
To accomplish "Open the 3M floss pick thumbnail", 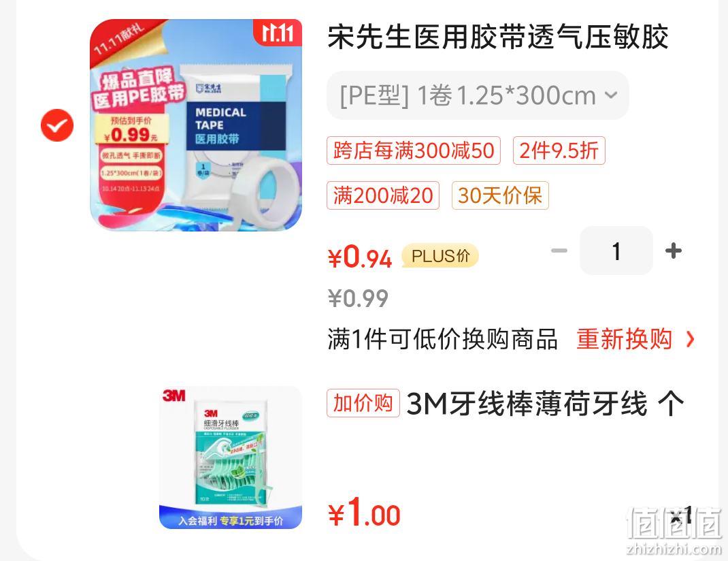I will pos(230,457).
